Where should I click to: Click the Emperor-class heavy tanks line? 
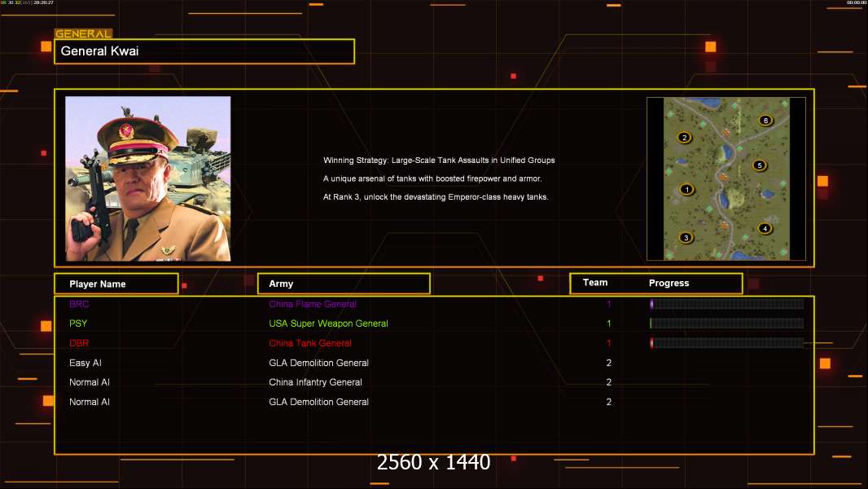click(436, 196)
